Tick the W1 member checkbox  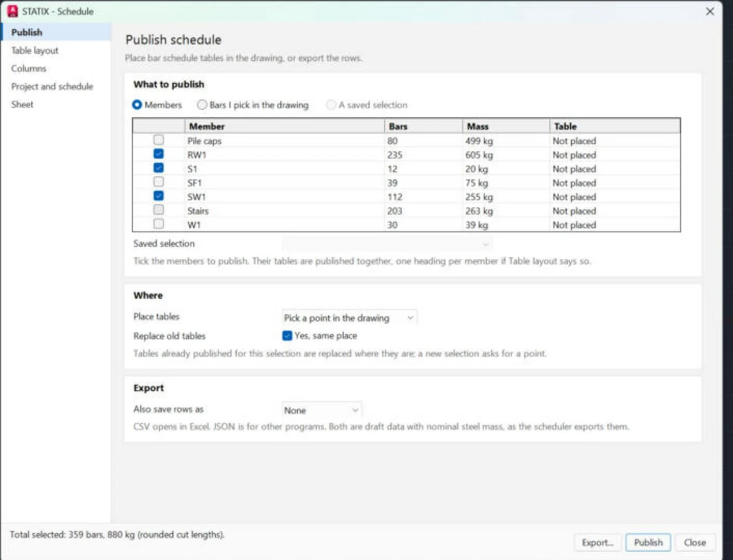coord(158,224)
